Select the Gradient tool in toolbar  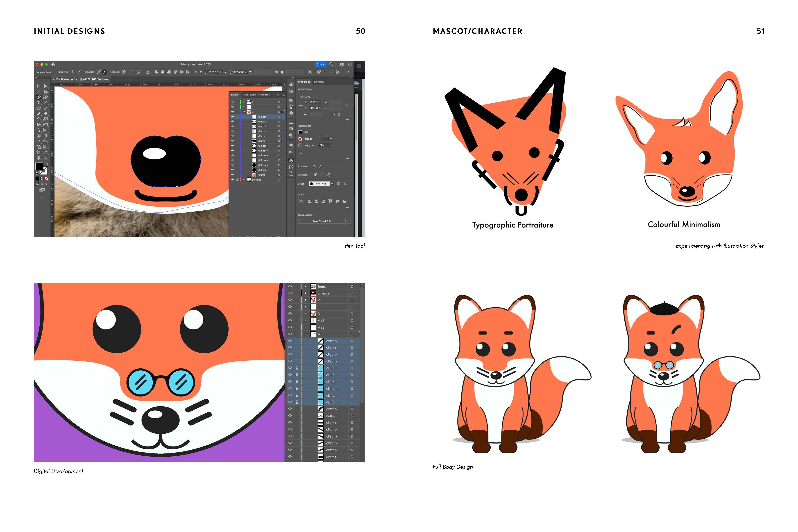(45, 136)
